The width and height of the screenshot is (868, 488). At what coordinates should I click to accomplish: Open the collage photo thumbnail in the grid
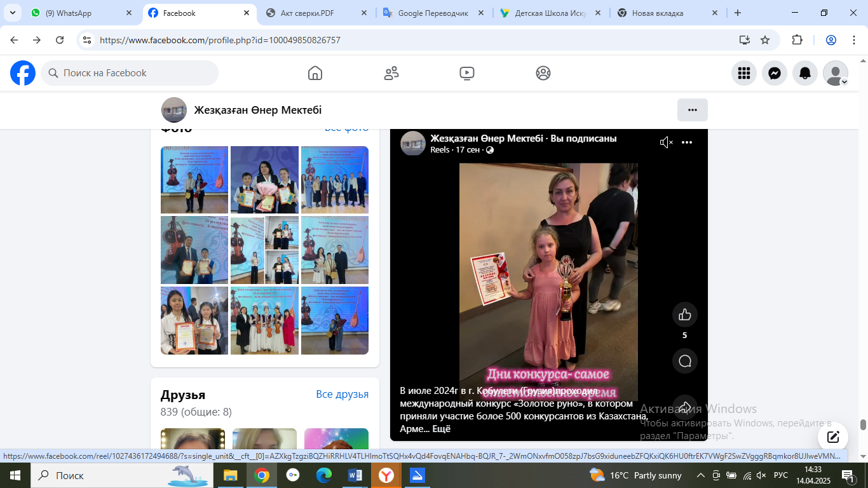[x=264, y=250]
